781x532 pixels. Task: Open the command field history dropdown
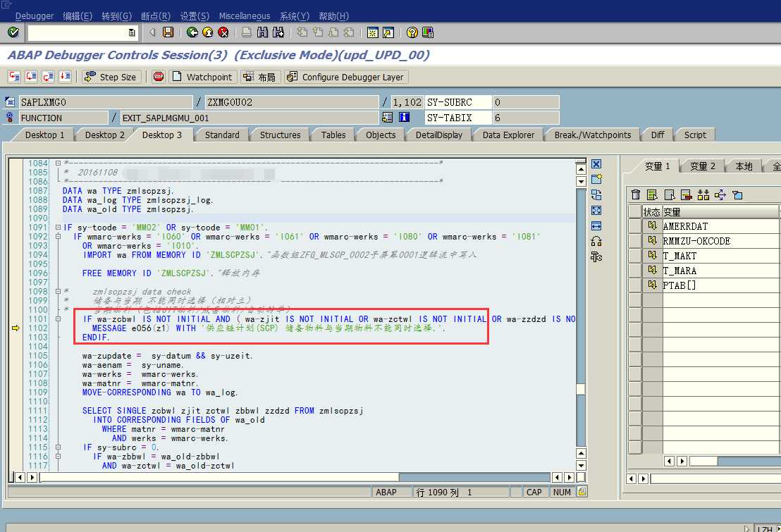coord(132,32)
